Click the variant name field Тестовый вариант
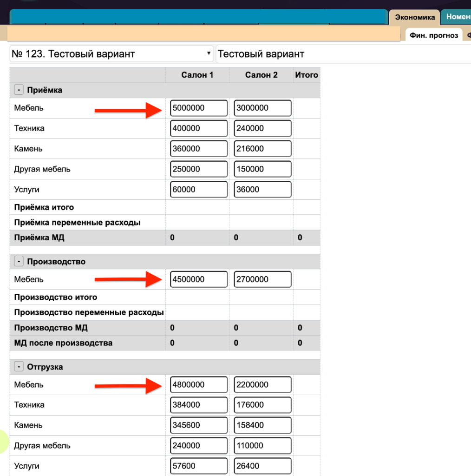471x476 pixels. pyautogui.click(x=343, y=54)
